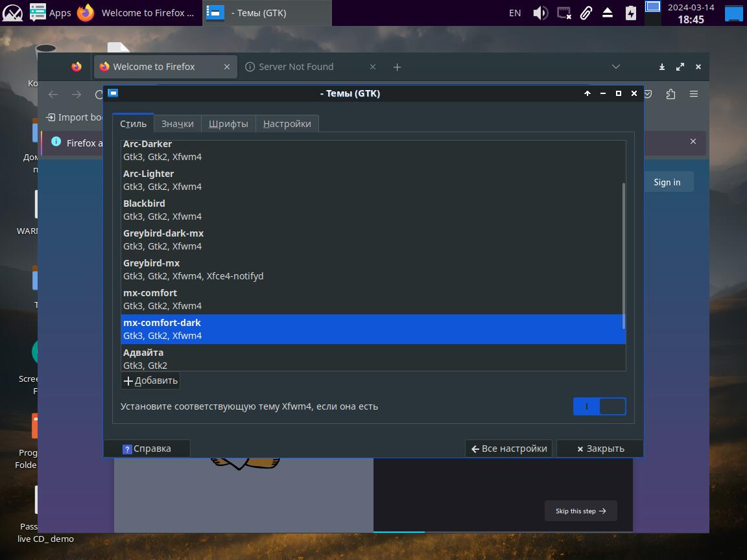
Task: Click the Firefox window minimize-to-tray arrow icon
Action: click(661, 67)
